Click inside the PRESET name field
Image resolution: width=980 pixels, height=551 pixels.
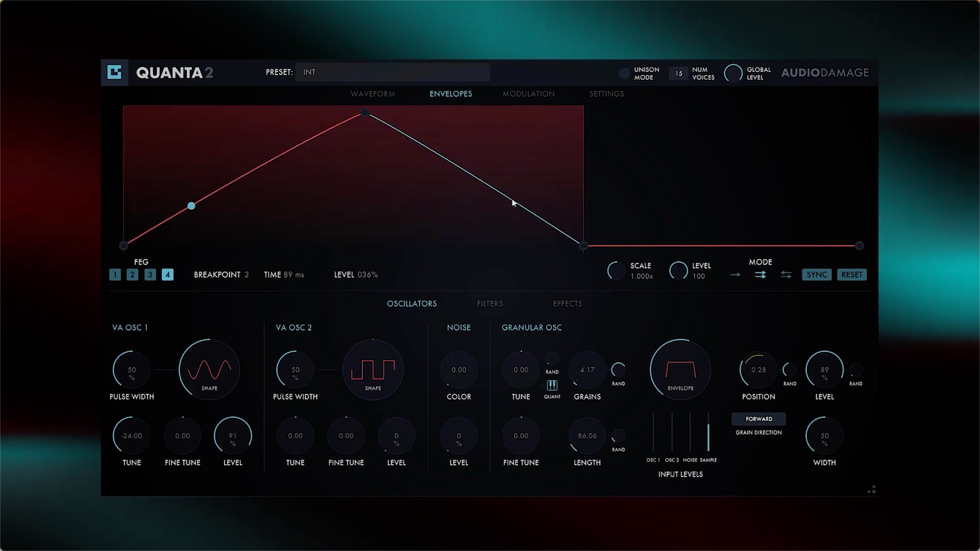pos(393,72)
